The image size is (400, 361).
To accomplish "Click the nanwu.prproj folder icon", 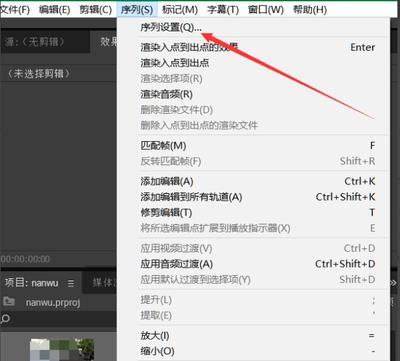I will (x=9, y=302).
